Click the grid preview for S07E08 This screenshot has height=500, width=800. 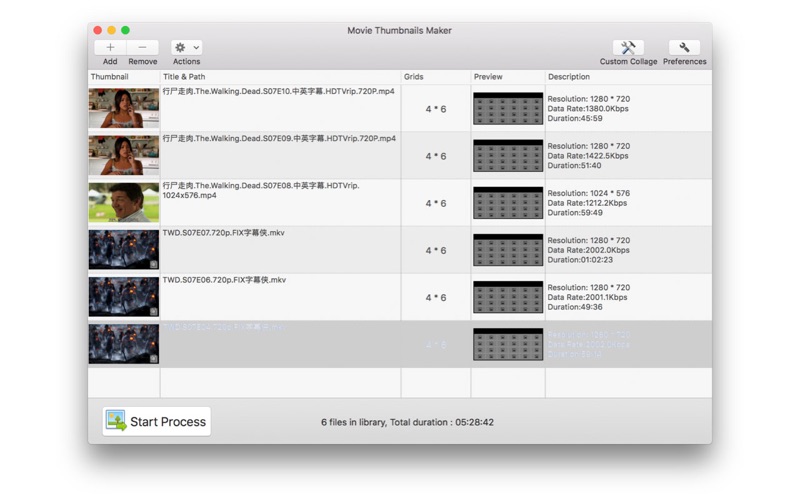tap(508, 203)
